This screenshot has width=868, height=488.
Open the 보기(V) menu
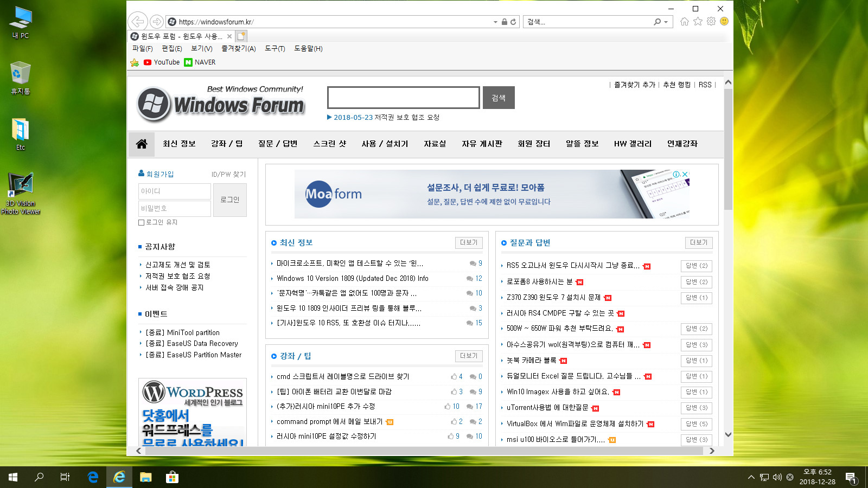[x=201, y=49]
